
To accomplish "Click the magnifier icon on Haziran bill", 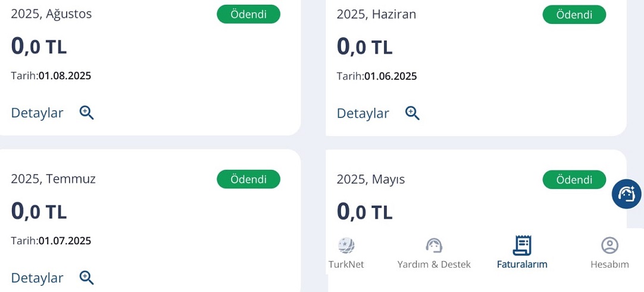I will (x=412, y=113).
